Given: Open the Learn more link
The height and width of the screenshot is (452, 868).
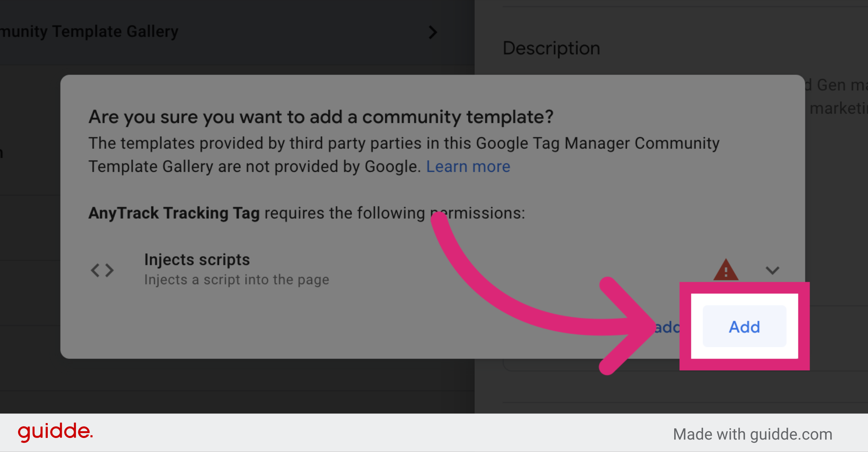Looking at the screenshot, I should tap(468, 167).
